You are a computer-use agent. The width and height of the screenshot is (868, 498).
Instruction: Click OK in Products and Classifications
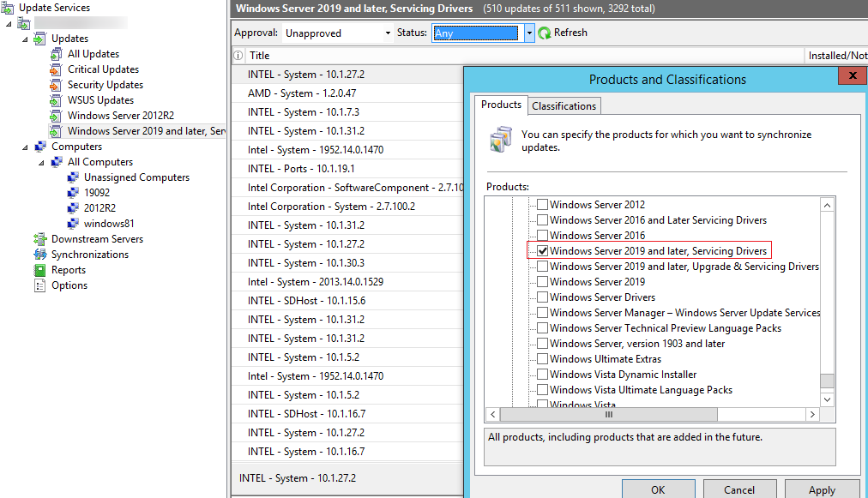pos(658,489)
